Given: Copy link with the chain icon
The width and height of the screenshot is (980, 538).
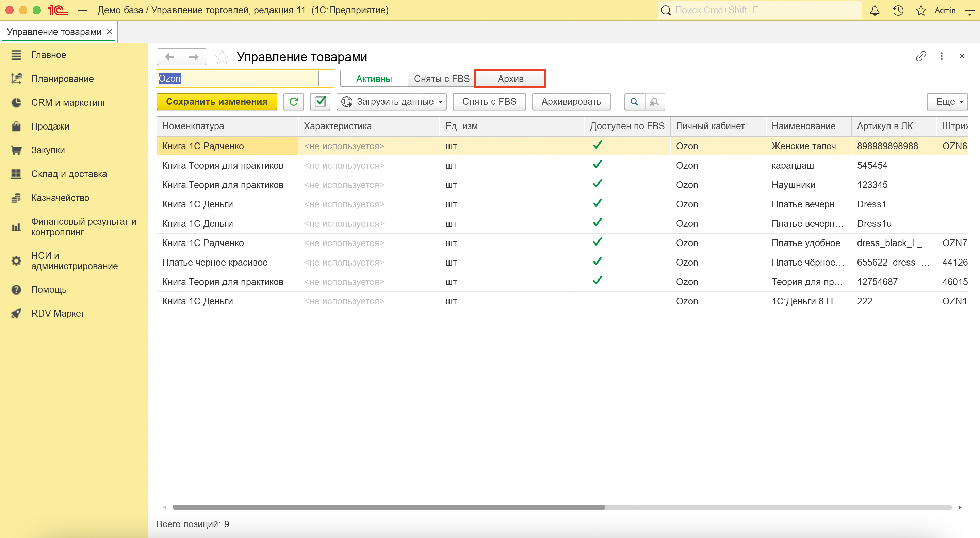Looking at the screenshot, I should (921, 56).
